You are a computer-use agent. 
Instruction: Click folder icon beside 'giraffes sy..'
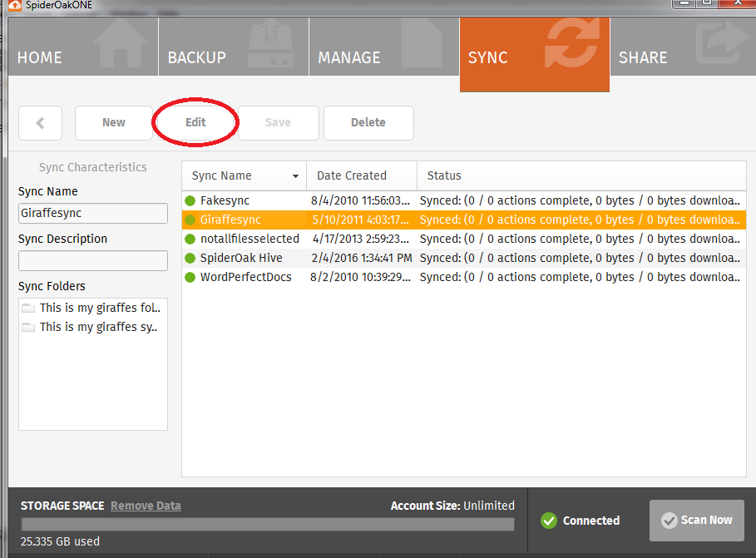point(28,327)
